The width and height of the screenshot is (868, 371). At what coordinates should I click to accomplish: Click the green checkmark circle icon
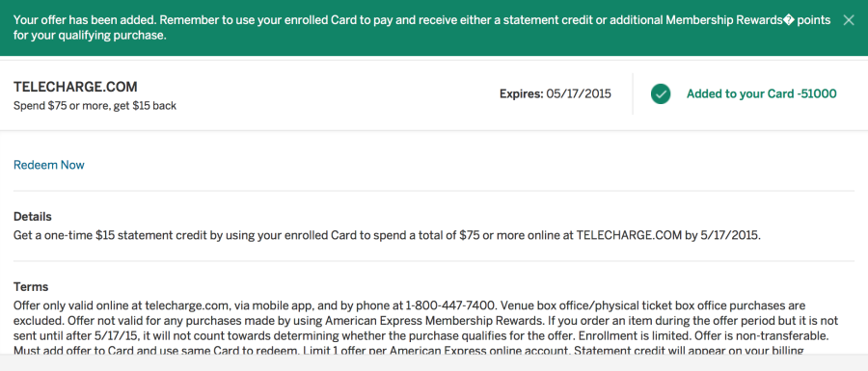pyautogui.click(x=661, y=94)
